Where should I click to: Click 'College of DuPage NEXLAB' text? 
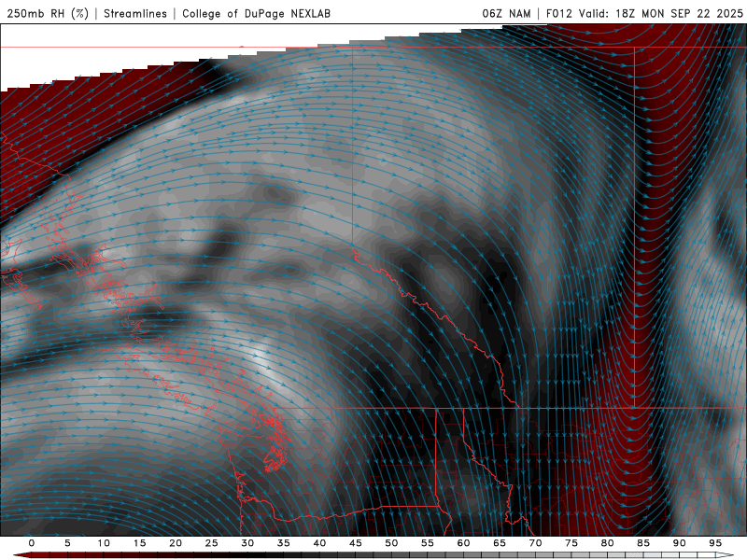point(256,13)
